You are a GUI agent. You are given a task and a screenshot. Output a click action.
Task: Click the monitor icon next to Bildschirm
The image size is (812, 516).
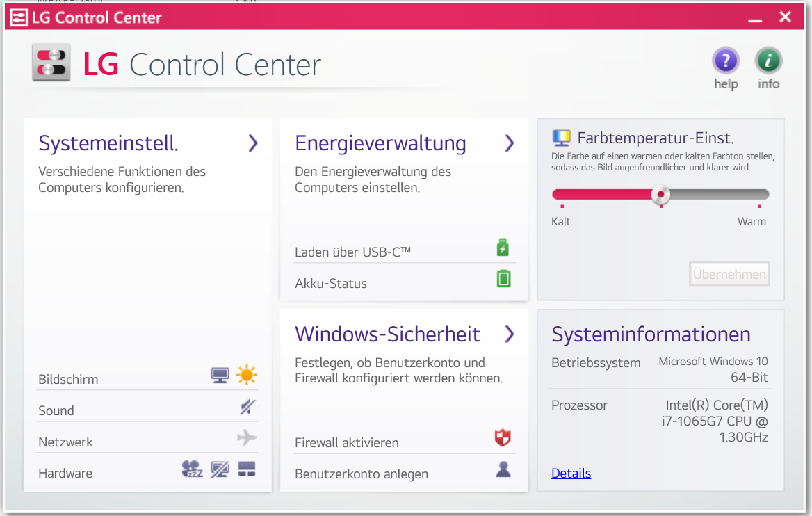tap(220, 376)
